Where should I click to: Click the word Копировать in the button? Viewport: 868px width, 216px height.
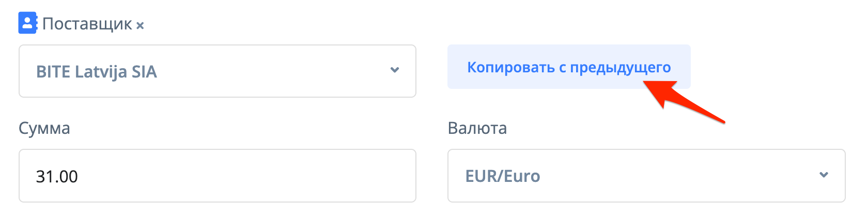click(510, 67)
